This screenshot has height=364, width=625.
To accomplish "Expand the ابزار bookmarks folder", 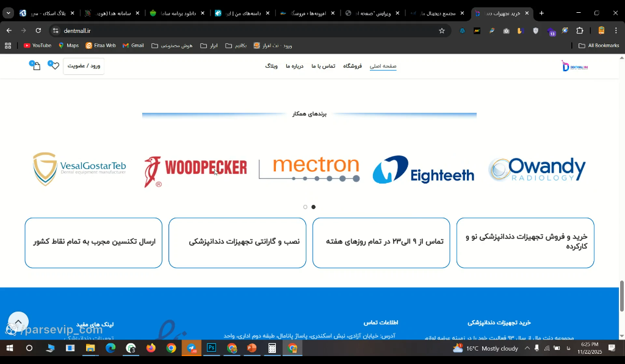I will pyautogui.click(x=209, y=46).
